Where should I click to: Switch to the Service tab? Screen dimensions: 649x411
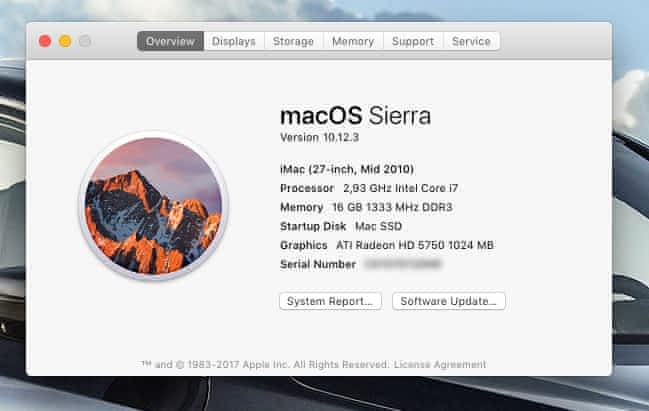coord(471,41)
